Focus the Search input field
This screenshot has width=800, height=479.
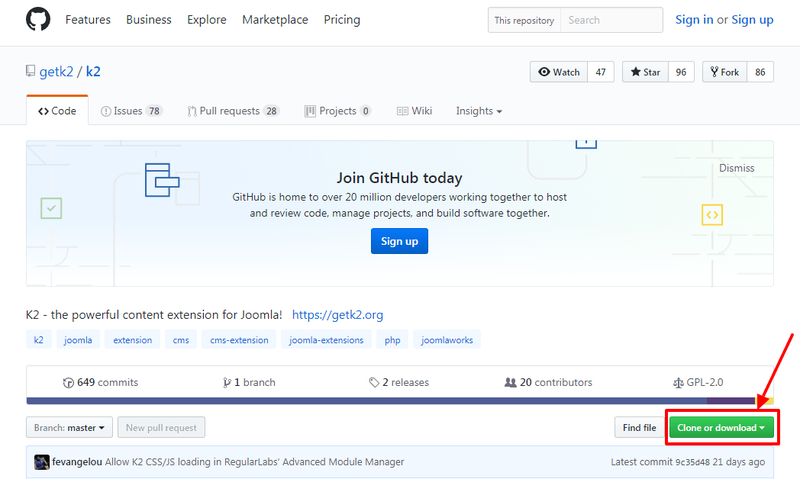611,20
